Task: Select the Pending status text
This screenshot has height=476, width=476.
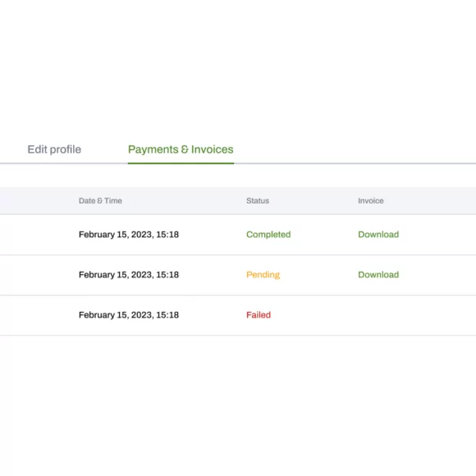Action: click(263, 275)
